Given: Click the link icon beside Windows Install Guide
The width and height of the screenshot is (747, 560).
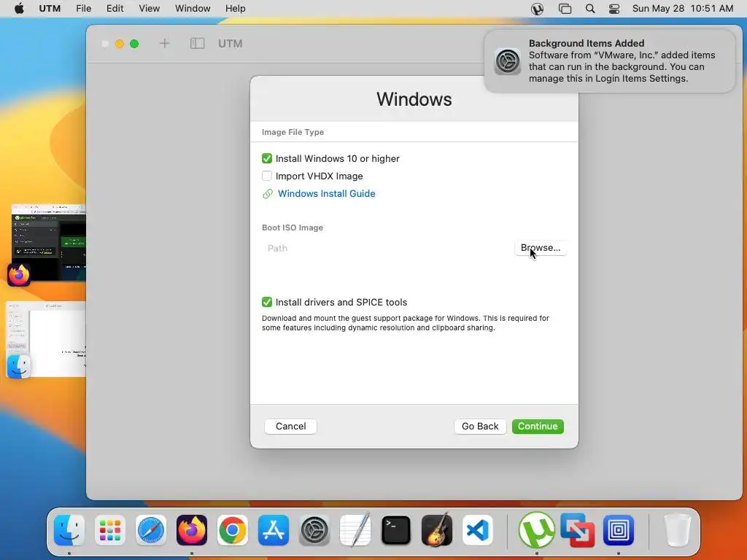Looking at the screenshot, I should (268, 194).
